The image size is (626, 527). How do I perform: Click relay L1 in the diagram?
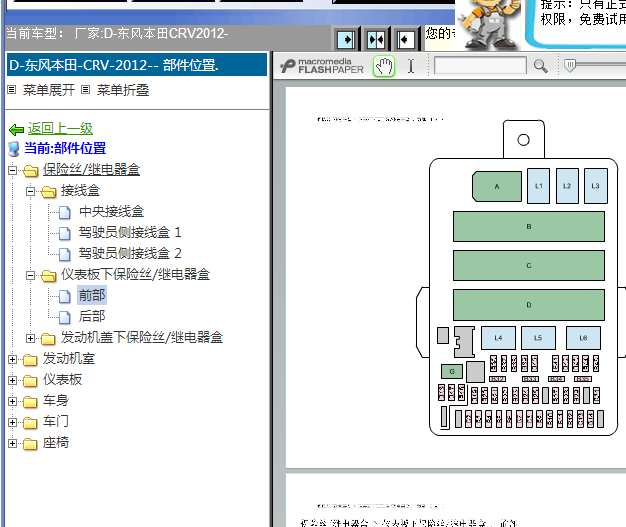pos(539,186)
